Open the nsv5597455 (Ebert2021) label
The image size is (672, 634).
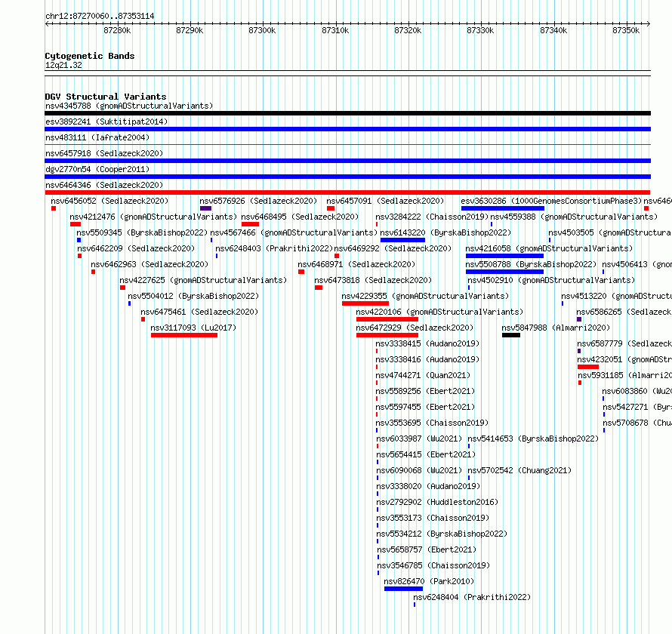click(x=425, y=407)
